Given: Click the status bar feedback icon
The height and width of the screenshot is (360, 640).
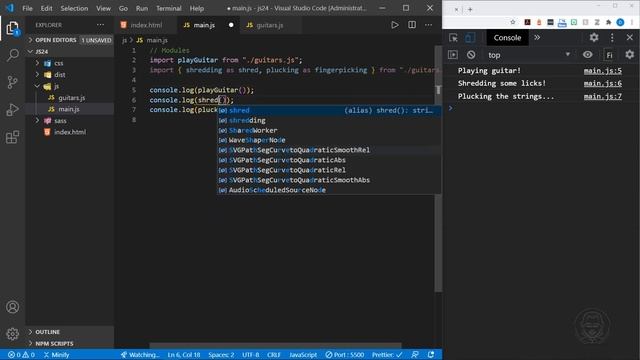Looking at the screenshot, I should coord(415,355).
